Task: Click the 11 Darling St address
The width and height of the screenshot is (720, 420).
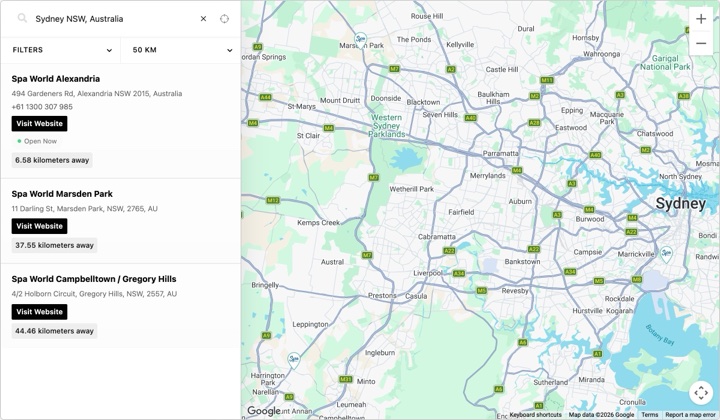Action: pyautogui.click(x=84, y=208)
